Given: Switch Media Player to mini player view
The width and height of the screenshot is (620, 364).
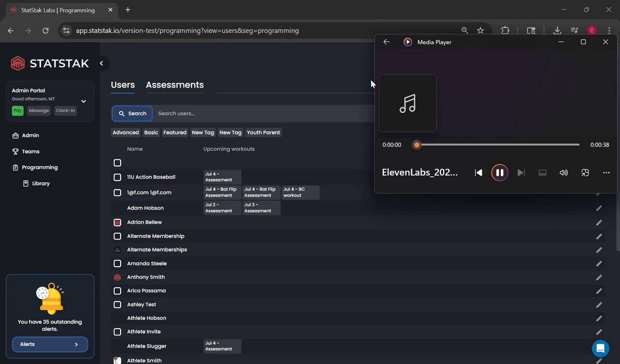Looking at the screenshot, I should coord(585,173).
